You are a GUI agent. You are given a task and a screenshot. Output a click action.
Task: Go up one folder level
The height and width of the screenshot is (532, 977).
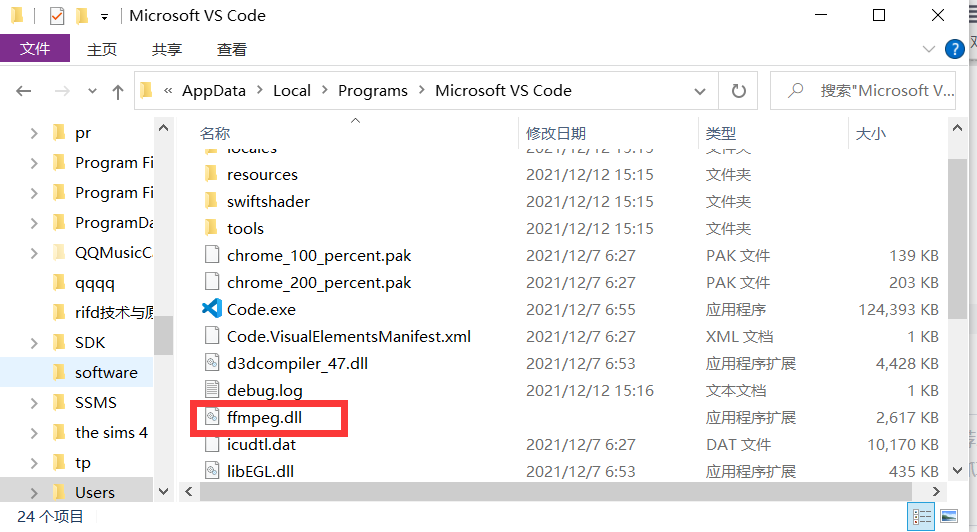coord(118,92)
